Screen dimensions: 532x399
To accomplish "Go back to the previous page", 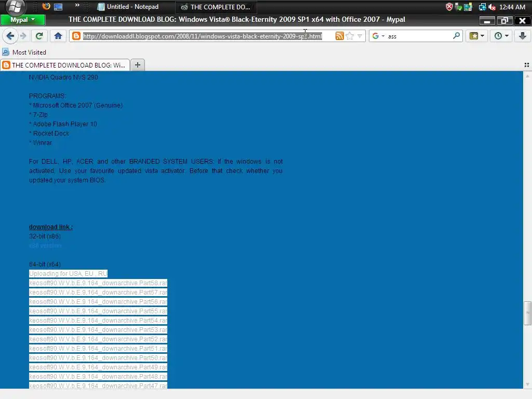I will (x=10, y=36).
